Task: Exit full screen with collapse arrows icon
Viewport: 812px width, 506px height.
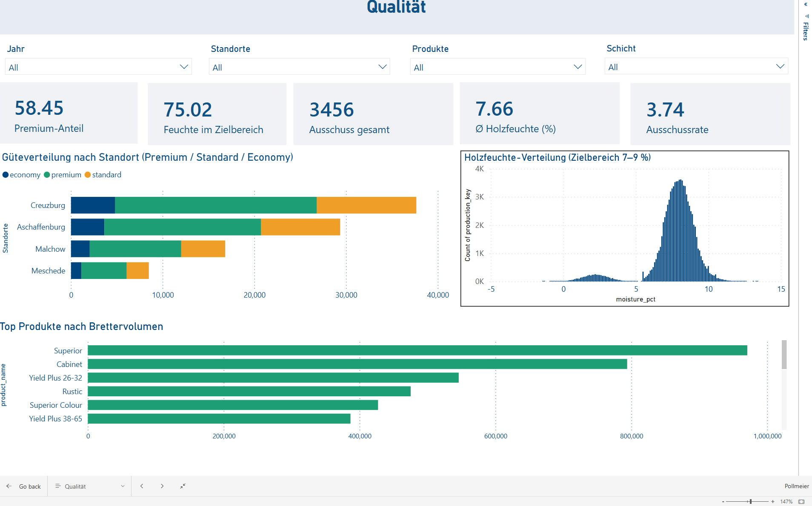Action: pos(183,486)
